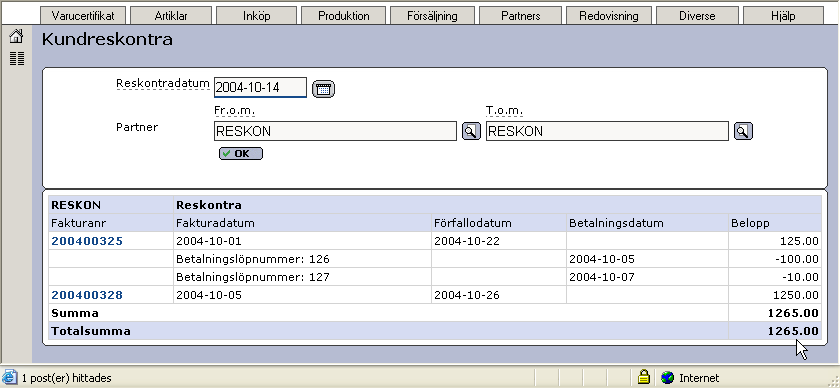Open the Inköp menu
This screenshot has height=388, width=840.
point(257,16)
